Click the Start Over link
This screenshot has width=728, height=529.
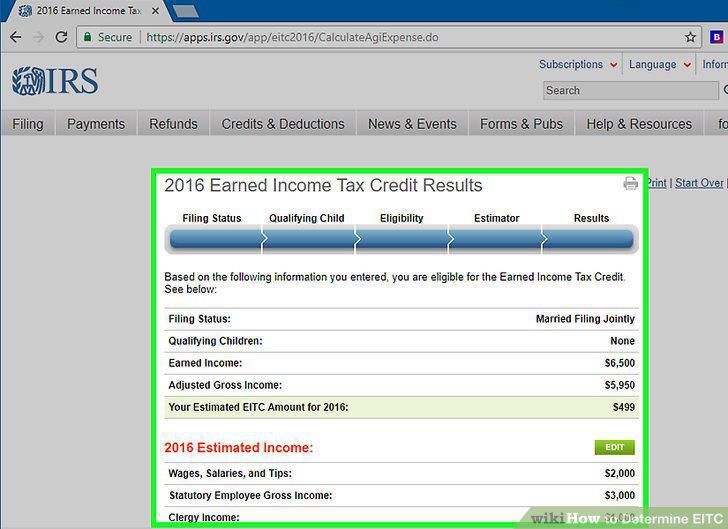(x=699, y=183)
